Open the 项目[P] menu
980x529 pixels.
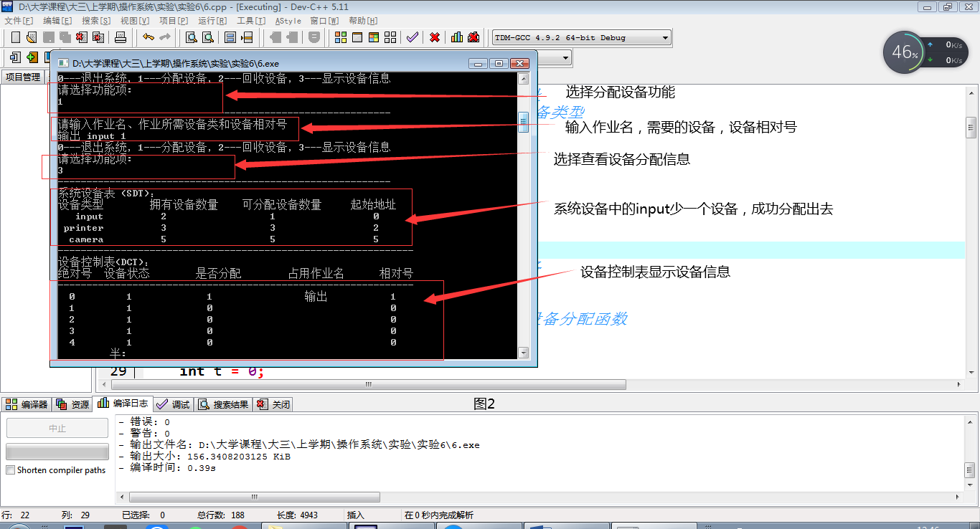tap(174, 21)
